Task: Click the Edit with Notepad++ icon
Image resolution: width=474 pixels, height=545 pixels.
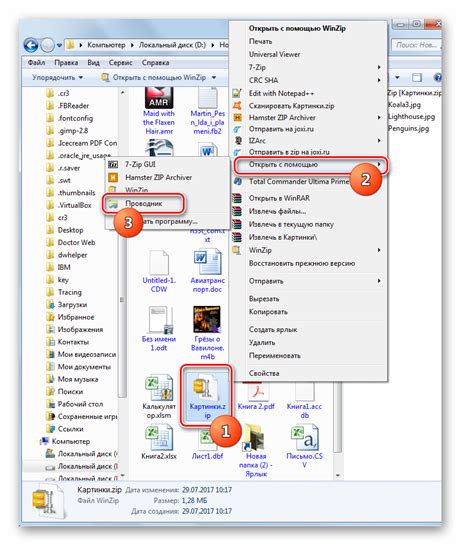Action: click(x=237, y=93)
